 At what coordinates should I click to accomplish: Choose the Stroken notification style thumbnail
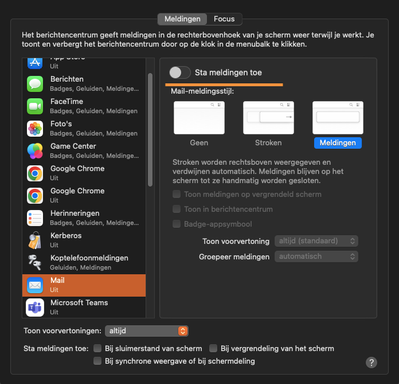point(268,118)
